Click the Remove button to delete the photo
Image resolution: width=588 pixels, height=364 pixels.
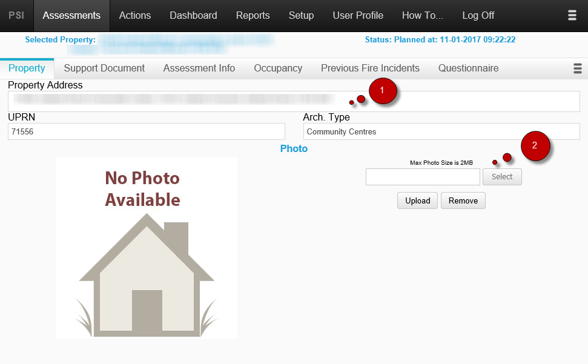click(463, 200)
